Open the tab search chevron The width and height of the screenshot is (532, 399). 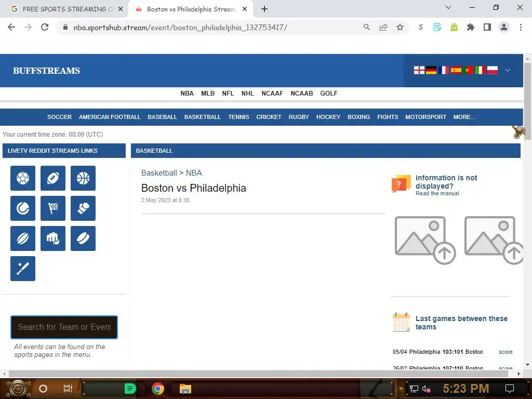pyautogui.click(x=448, y=7)
